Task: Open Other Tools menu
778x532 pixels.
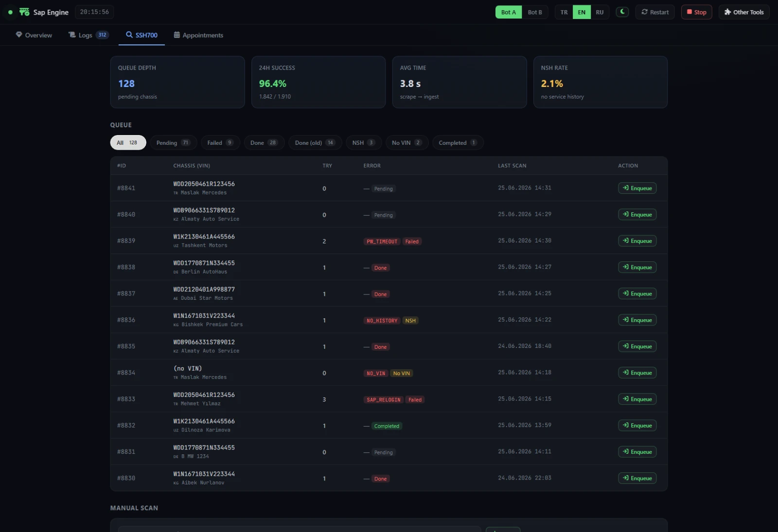Action: pyautogui.click(x=744, y=12)
